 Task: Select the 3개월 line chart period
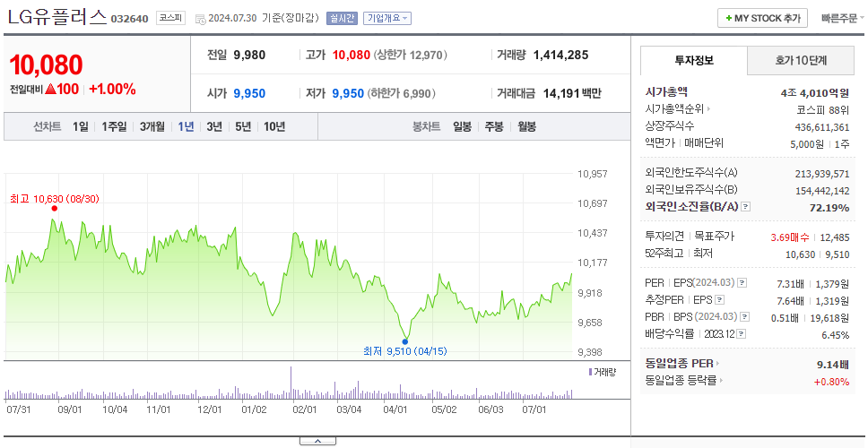152,126
